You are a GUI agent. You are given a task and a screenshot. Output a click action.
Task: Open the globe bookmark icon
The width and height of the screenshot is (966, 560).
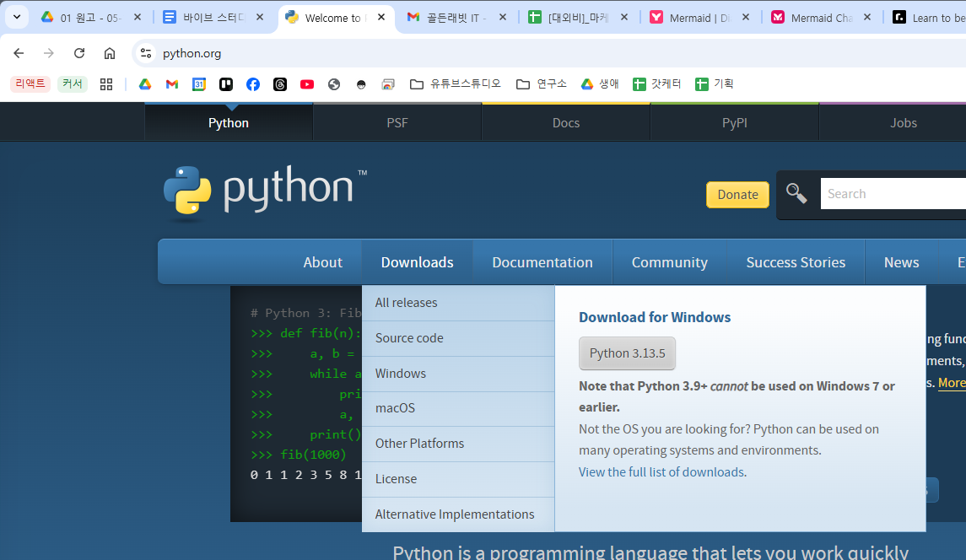pos(334,84)
